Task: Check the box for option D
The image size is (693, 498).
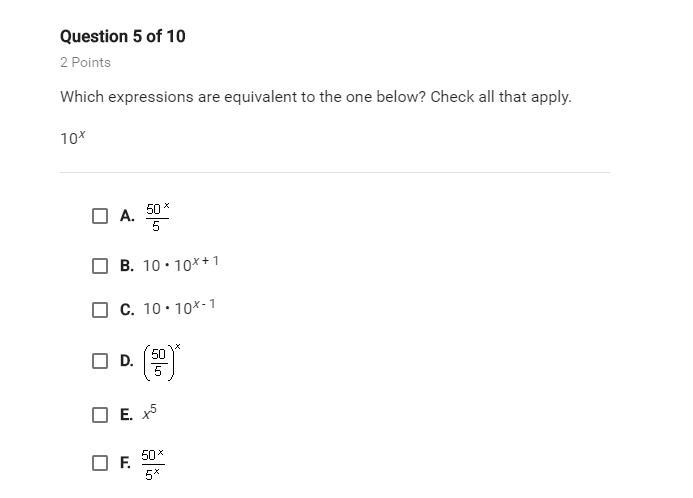Action: coord(100,361)
